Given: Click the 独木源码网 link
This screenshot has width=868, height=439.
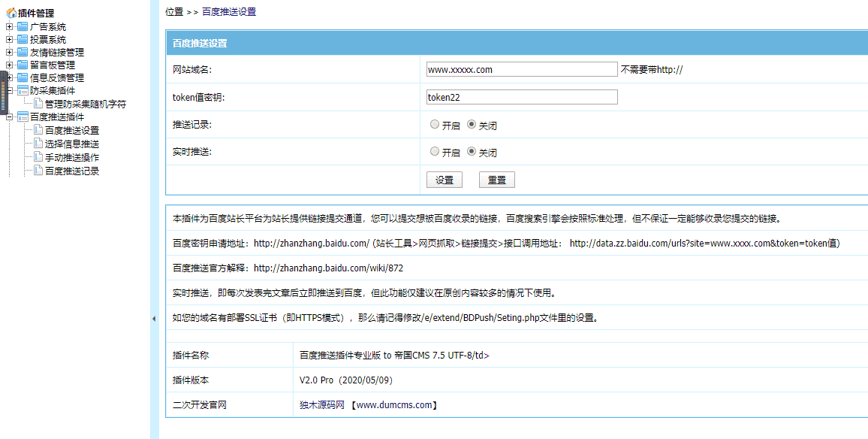Looking at the screenshot, I should tap(322, 405).
